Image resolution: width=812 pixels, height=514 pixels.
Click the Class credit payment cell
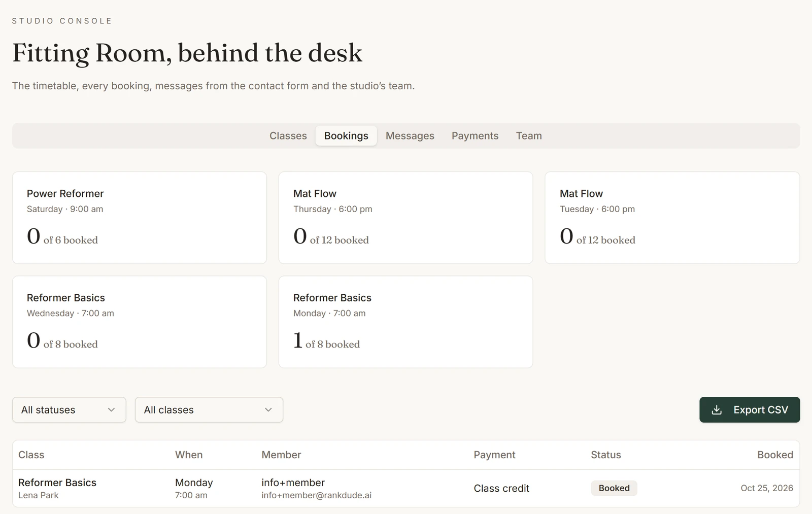(x=501, y=488)
